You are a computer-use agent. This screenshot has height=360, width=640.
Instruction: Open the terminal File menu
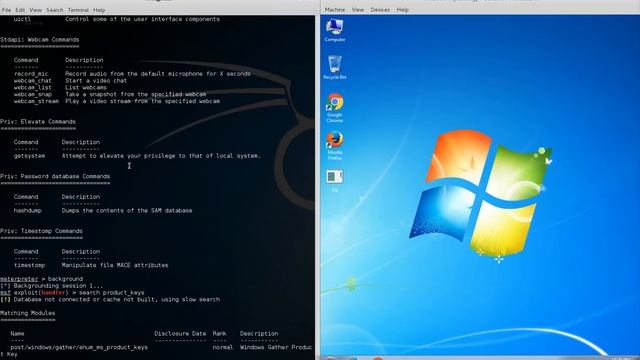pos(7,10)
